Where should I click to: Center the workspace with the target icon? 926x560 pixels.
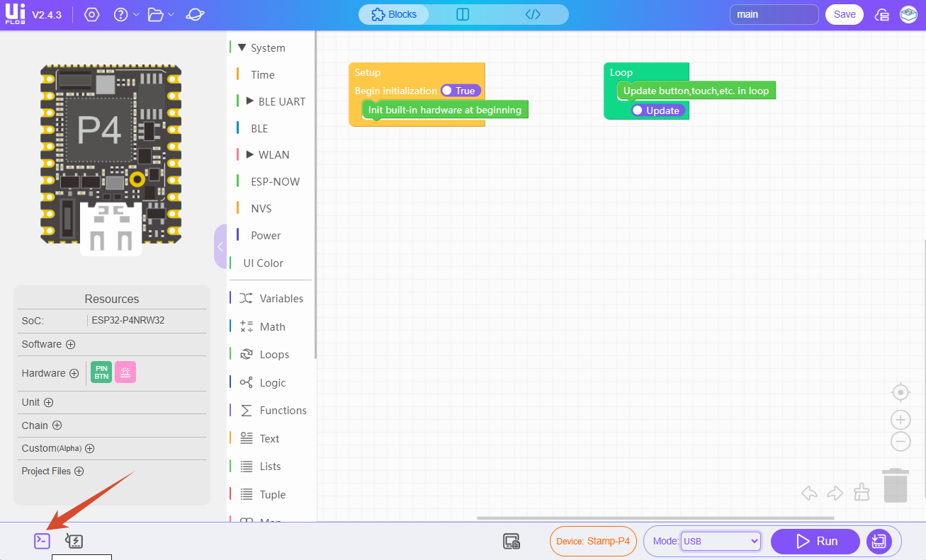coord(900,392)
